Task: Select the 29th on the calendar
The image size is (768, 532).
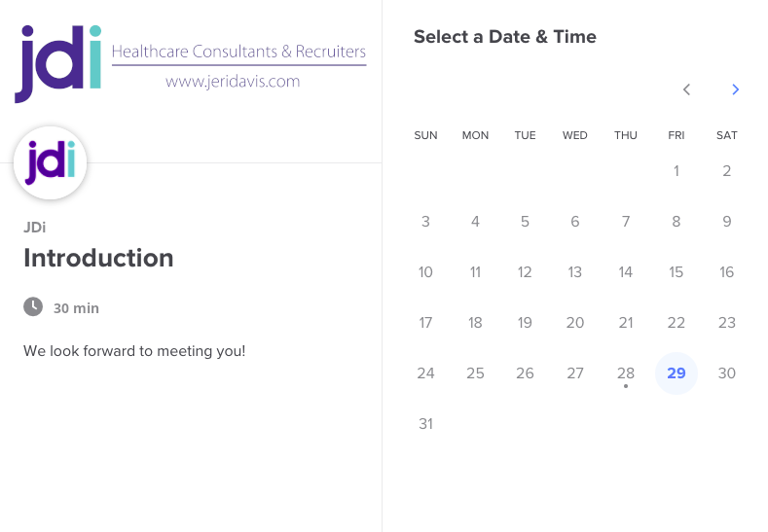Action: click(677, 372)
